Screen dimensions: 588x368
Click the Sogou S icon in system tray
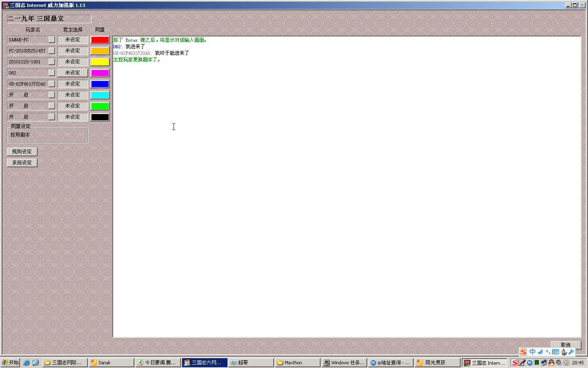point(515,363)
